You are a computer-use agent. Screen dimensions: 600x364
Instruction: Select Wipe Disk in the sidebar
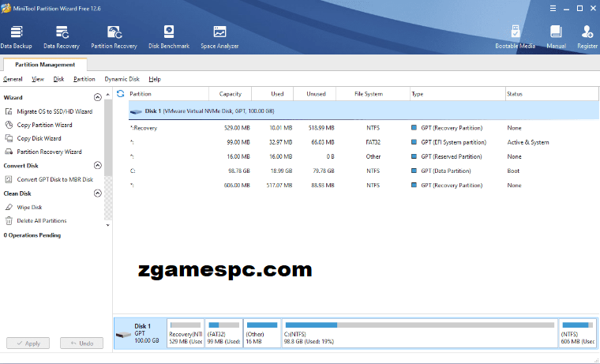point(24,207)
